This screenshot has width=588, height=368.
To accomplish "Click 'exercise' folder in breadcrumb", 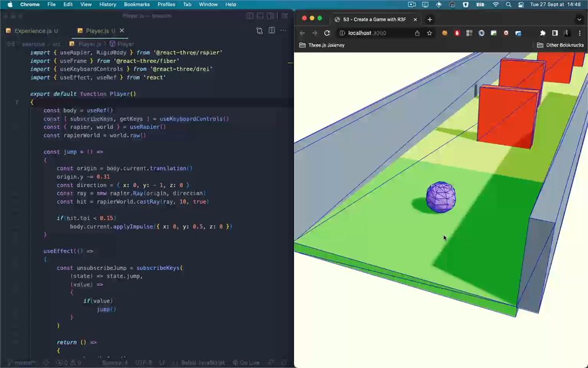I will 34,44.
